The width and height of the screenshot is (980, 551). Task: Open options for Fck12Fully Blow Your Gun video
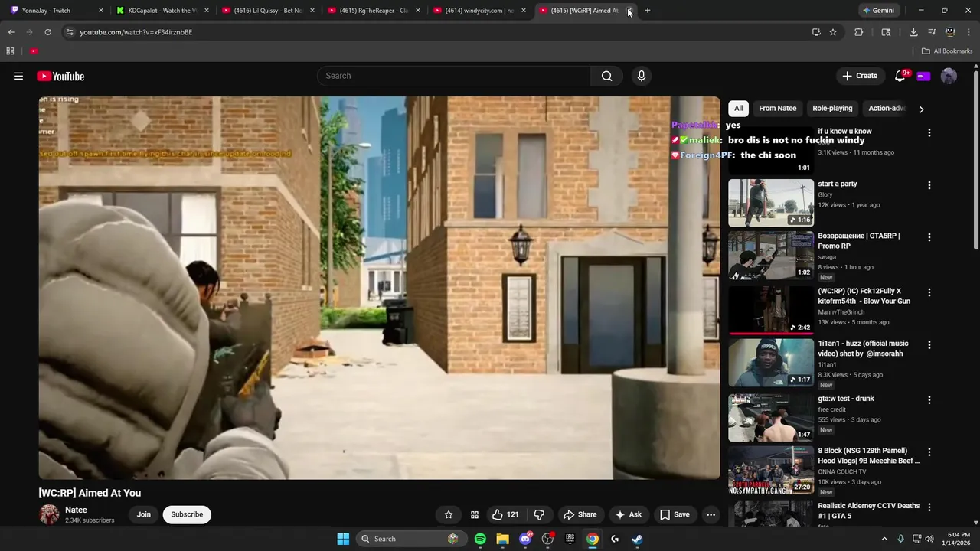click(929, 292)
